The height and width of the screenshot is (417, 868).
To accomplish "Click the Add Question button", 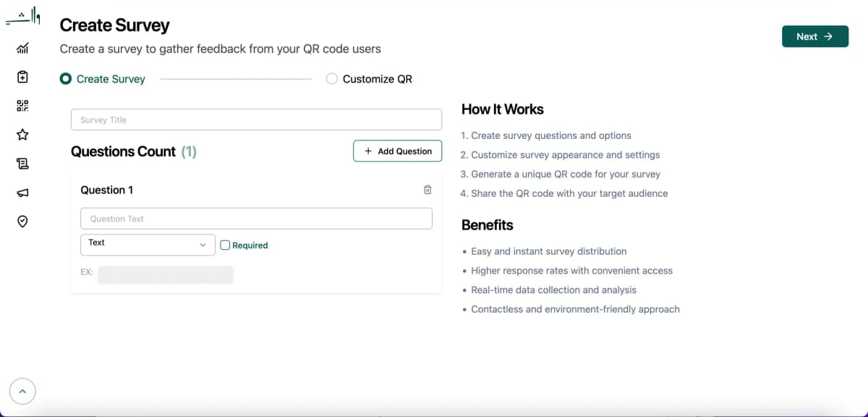I will [397, 151].
